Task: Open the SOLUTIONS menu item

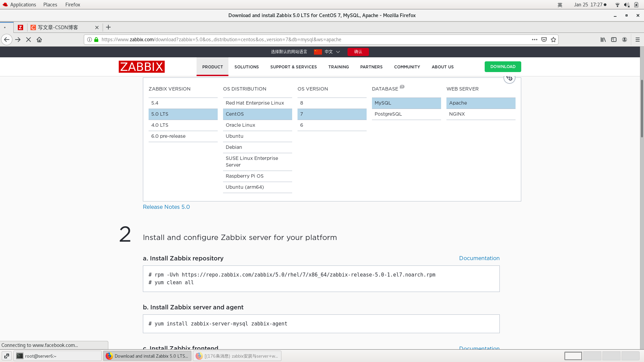Action: tap(247, 67)
